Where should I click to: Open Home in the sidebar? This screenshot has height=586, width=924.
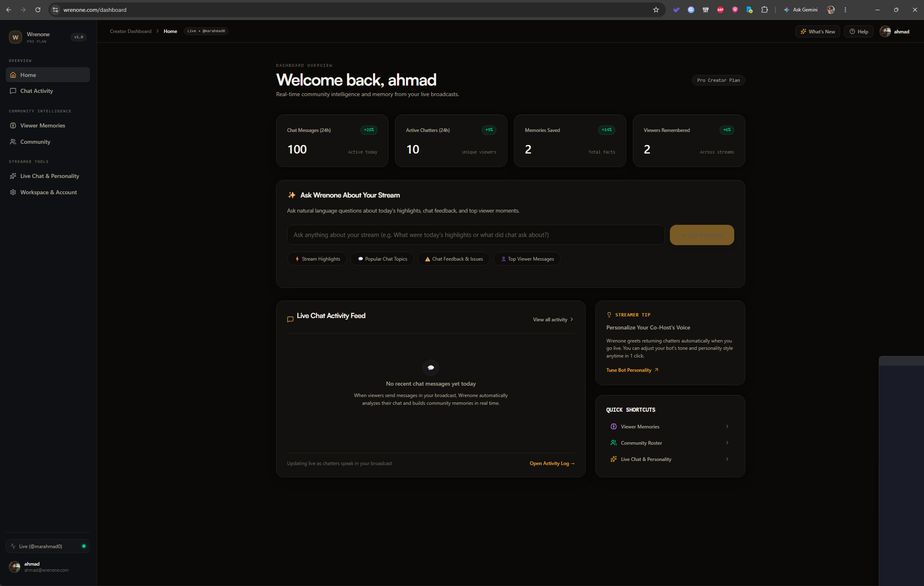48,75
